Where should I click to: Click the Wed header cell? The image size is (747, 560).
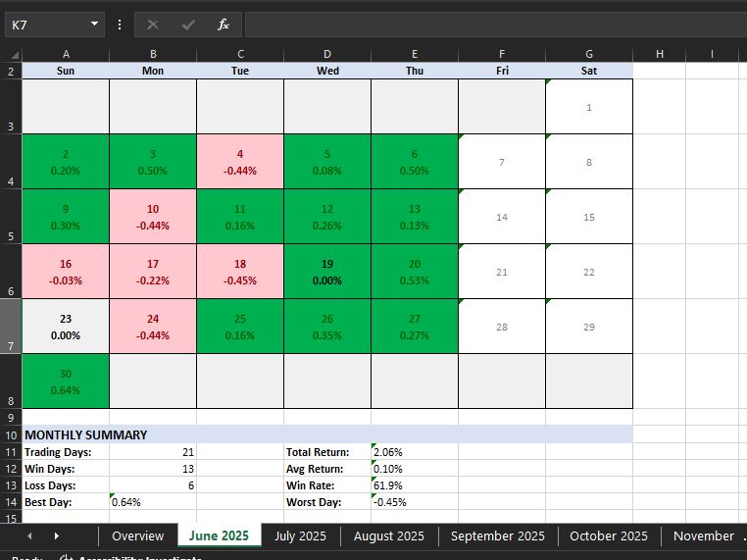(x=327, y=71)
